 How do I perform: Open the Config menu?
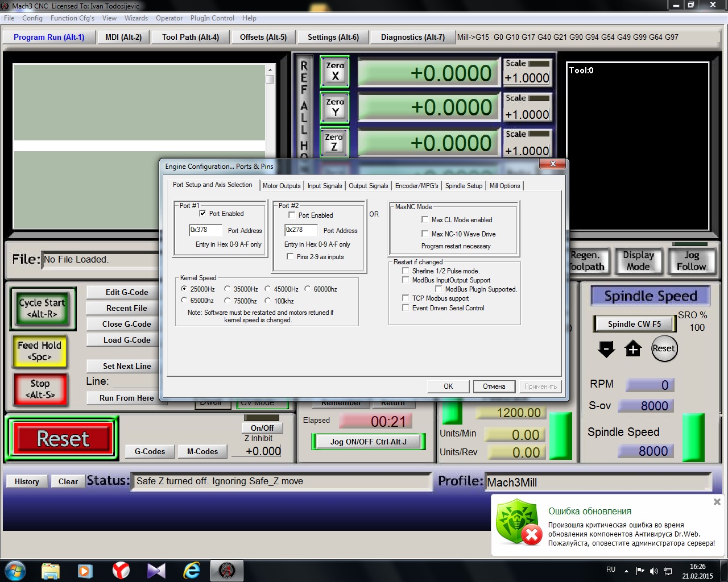point(32,18)
